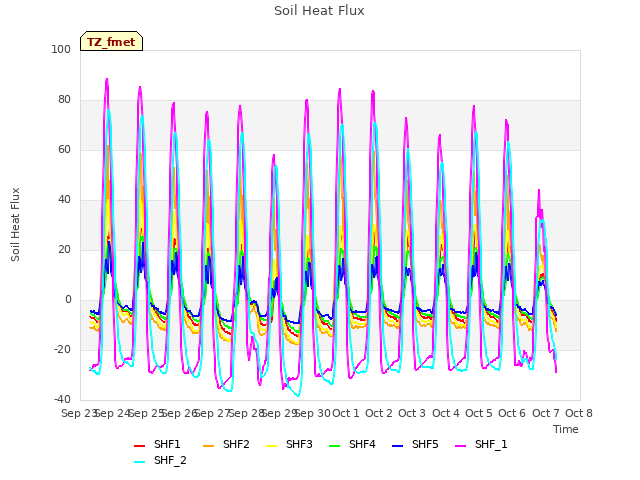Click the Oct 6 x-axis tick label

pyautogui.click(x=512, y=413)
